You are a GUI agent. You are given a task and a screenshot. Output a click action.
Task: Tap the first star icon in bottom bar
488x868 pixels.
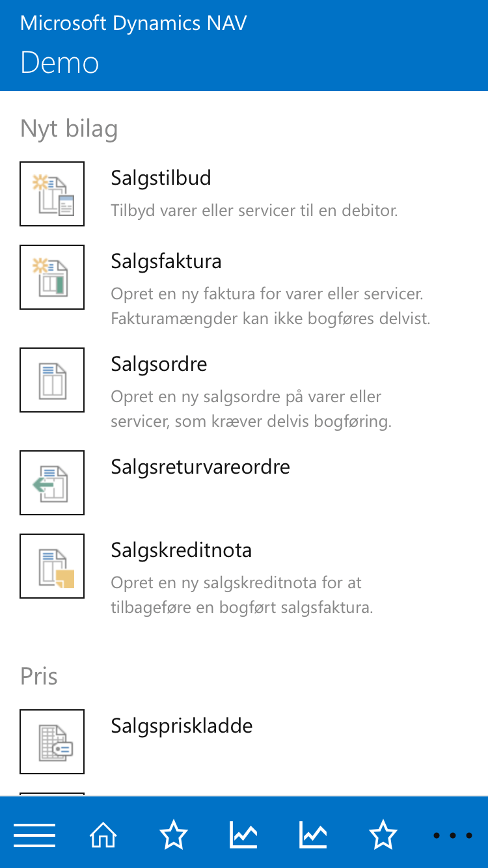point(174,835)
